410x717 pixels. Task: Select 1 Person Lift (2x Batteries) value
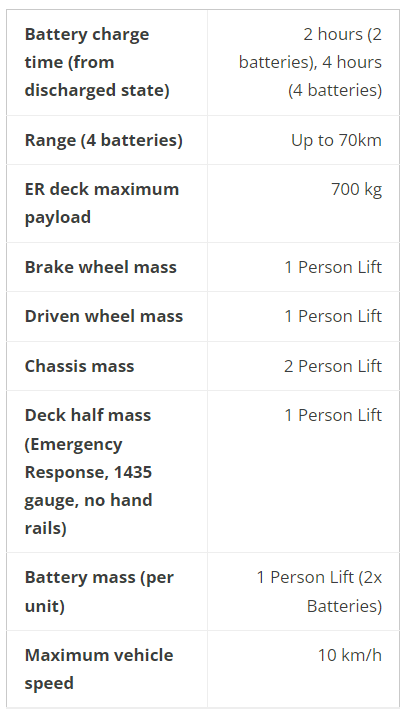(x=319, y=591)
